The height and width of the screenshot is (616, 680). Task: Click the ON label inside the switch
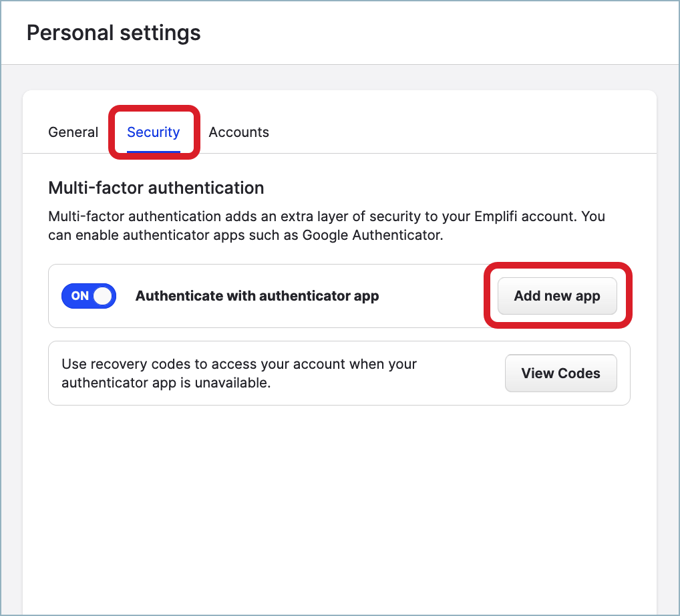[x=79, y=296]
